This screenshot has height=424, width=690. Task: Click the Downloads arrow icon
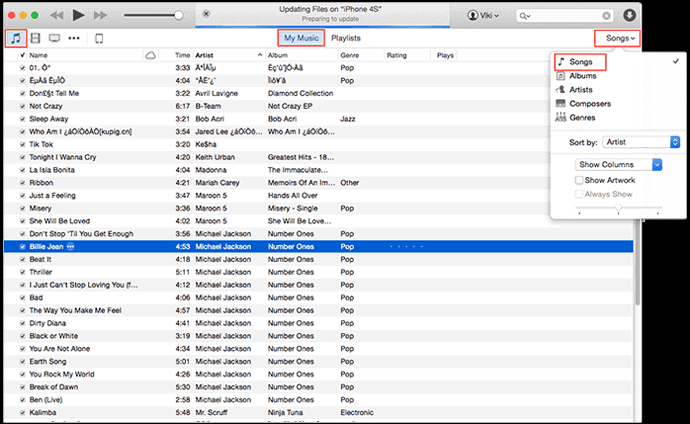coord(657,16)
